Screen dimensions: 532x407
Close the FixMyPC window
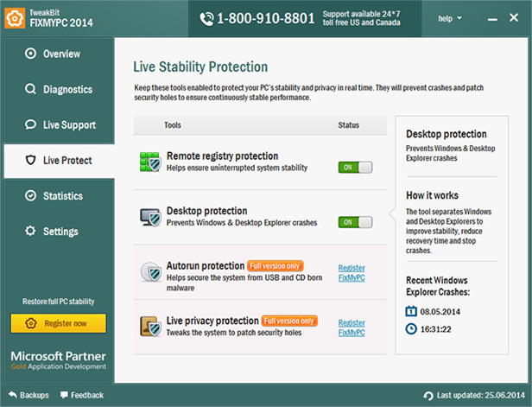(x=514, y=17)
